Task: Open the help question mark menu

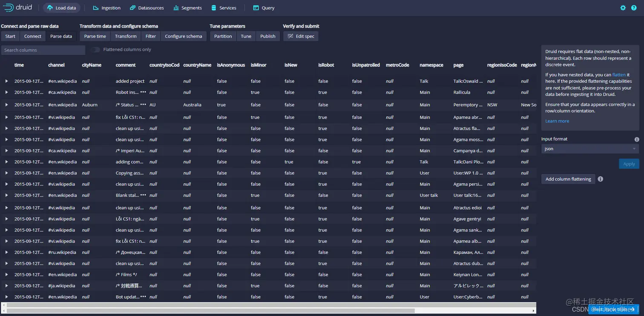Action: tap(634, 8)
